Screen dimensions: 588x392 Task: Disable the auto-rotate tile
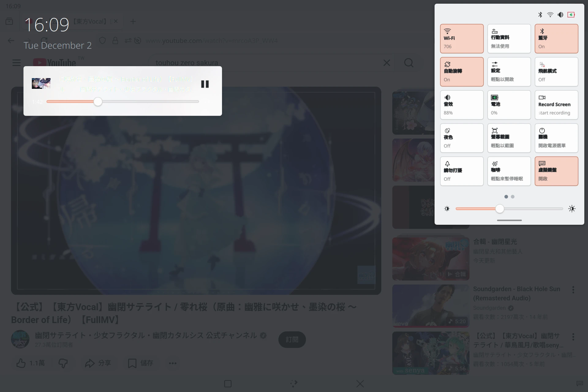click(x=462, y=72)
